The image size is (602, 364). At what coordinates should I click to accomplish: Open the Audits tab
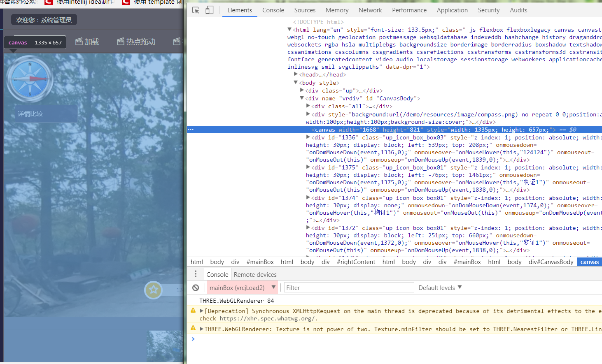(518, 10)
